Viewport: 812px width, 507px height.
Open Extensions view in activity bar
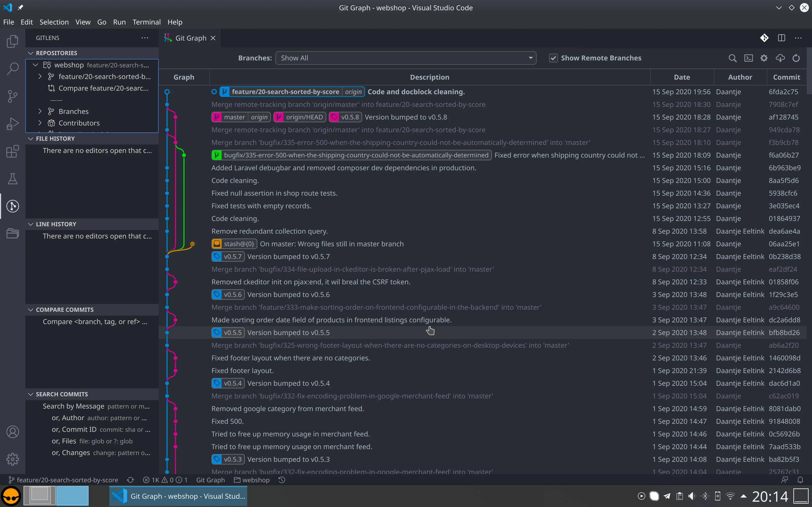[12, 151]
